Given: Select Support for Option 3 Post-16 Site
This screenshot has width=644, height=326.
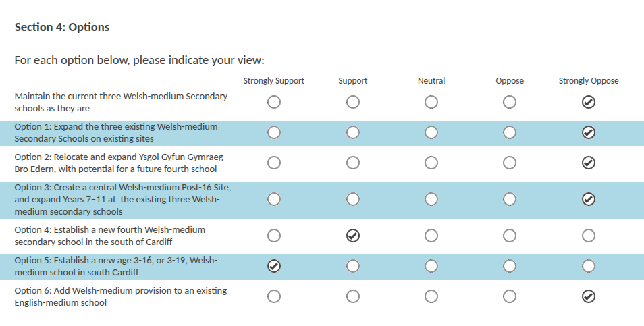Looking at the screenshot, I should tap(353, 199).
